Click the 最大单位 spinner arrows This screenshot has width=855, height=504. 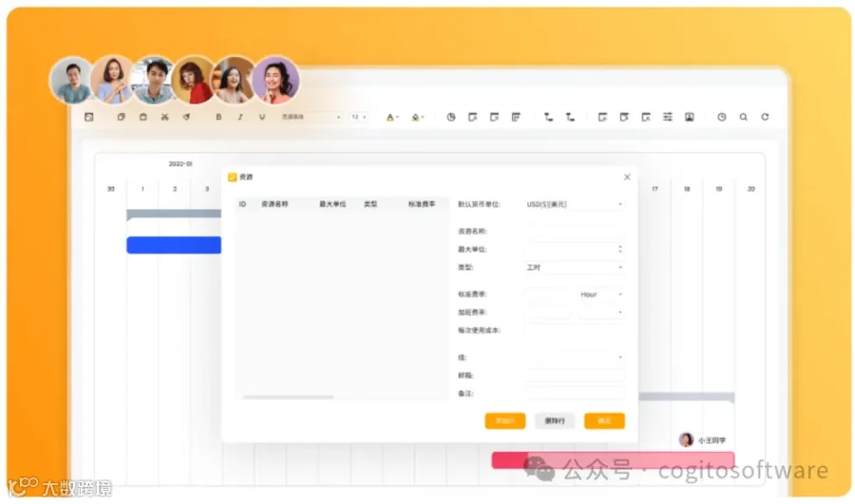point(620,249)
